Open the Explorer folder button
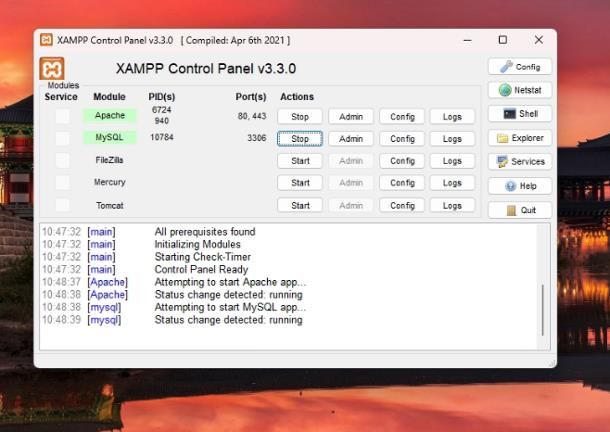 (520, 138)
